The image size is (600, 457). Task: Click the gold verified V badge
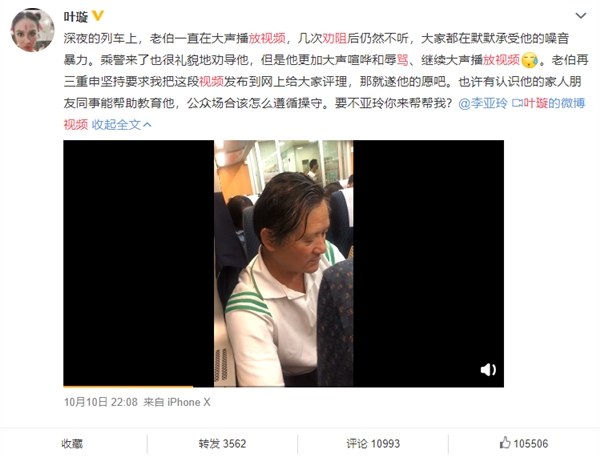(x=98, y=16)
